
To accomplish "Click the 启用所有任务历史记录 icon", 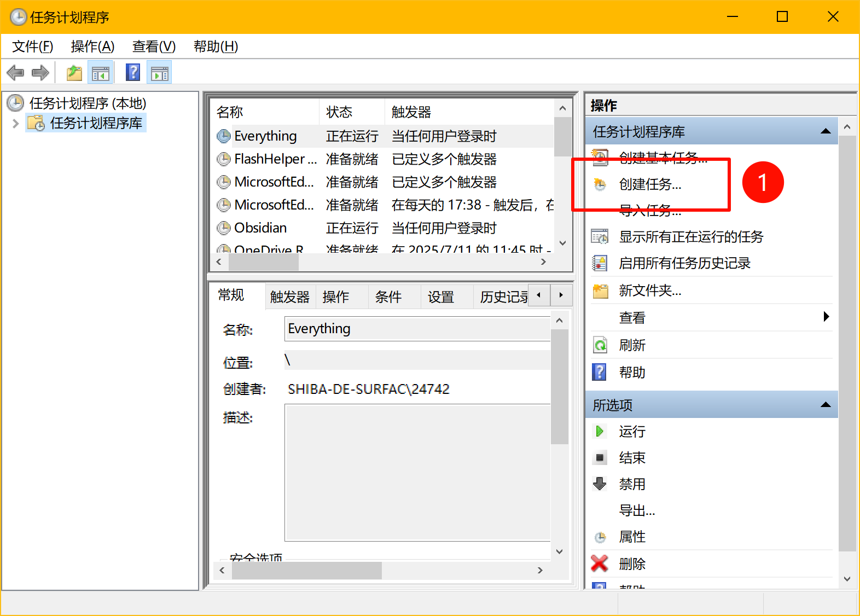I will 600,263.
